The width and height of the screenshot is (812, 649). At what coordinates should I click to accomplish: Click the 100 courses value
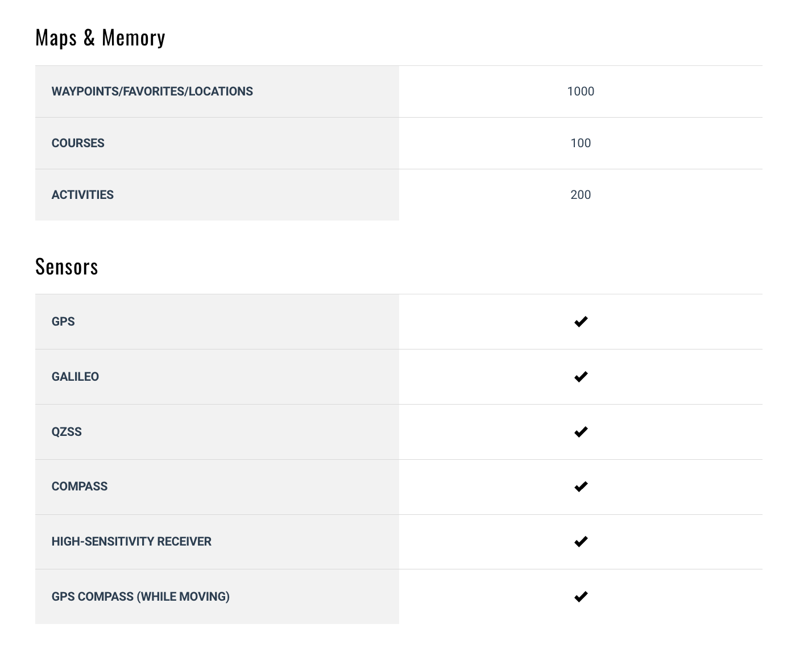[x=581, y=143]
